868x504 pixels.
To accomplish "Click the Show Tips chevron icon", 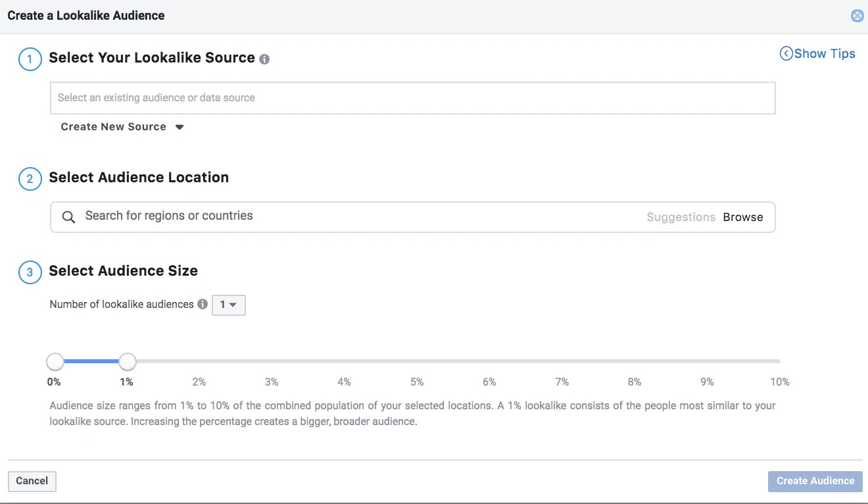I will (x=786, y=54).
